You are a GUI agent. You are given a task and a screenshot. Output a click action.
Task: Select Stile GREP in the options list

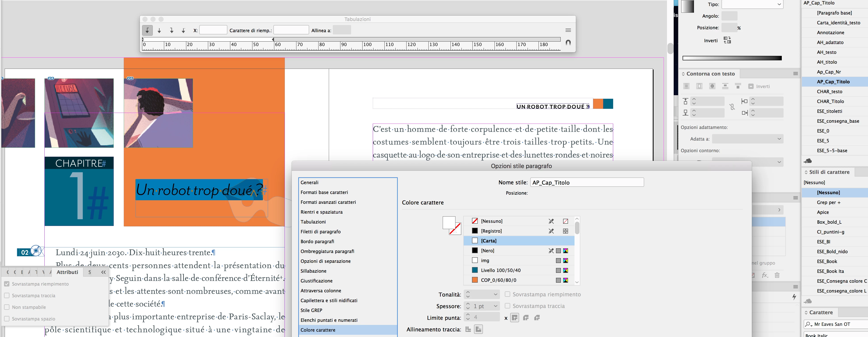pyautogui.click(x=311, y=310)
